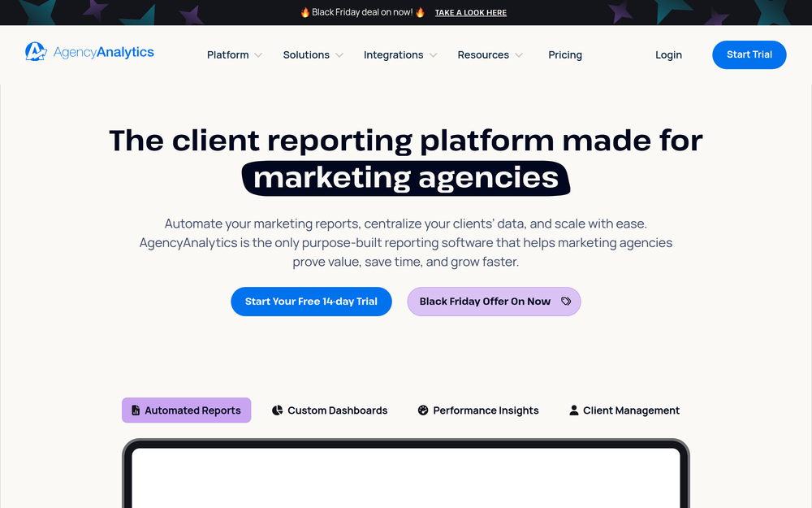
Task: Go to the Pricing page
Action: [x=565, y=55]
